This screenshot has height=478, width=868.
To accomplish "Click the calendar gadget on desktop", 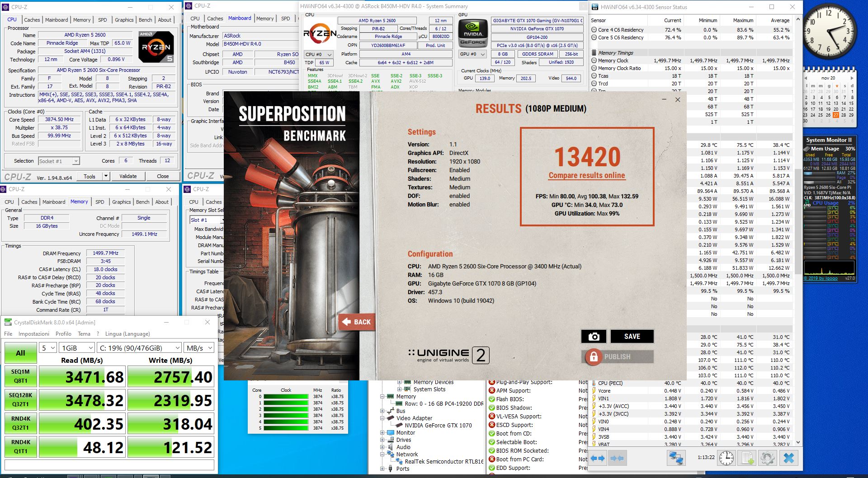I will click(x=830, y=97).
